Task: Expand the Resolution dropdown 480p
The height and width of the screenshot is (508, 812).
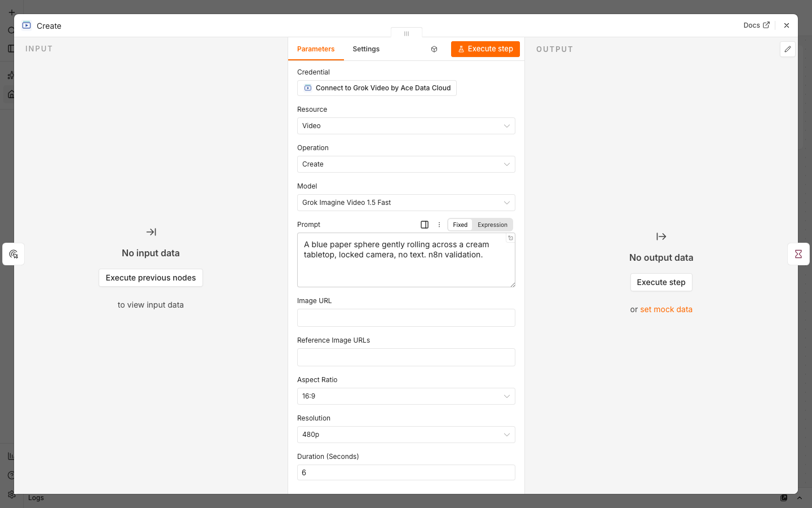Action: click(406, 435)
